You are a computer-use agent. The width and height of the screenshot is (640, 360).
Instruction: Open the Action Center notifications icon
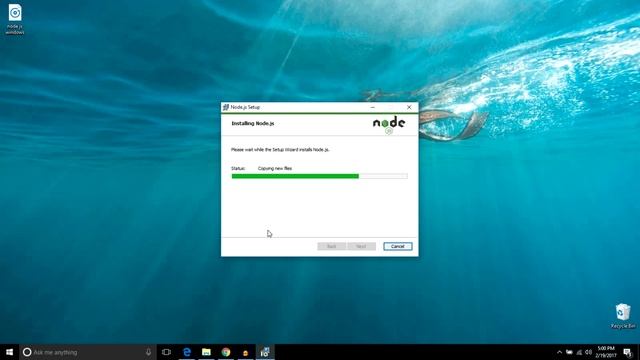click(x=628, y=352)
